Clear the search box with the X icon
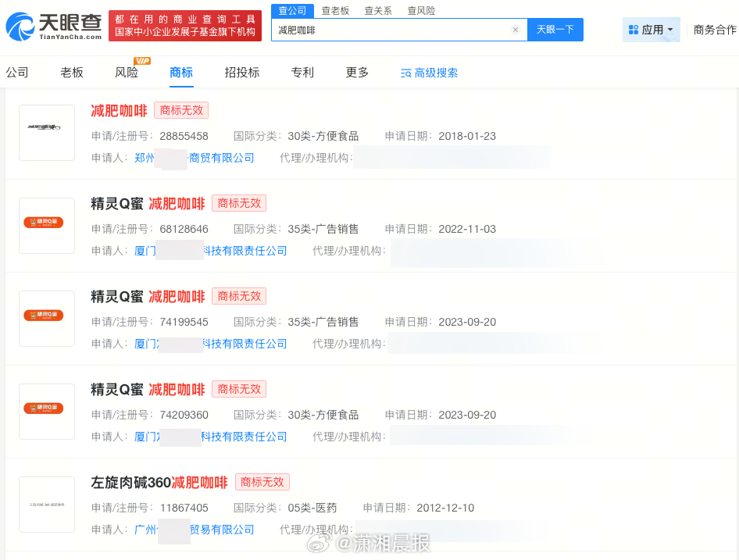 [x=515, y=30]
